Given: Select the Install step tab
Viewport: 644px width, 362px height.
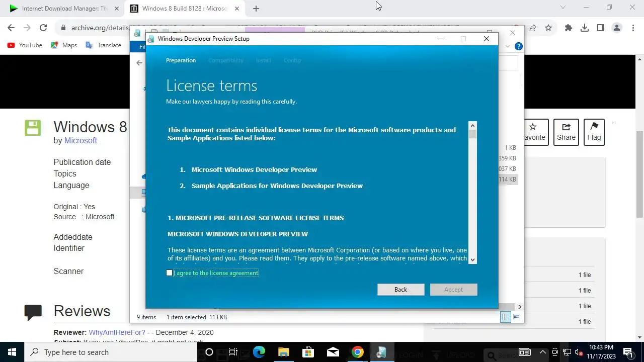Looking at the screenshot, I should 263,60.
